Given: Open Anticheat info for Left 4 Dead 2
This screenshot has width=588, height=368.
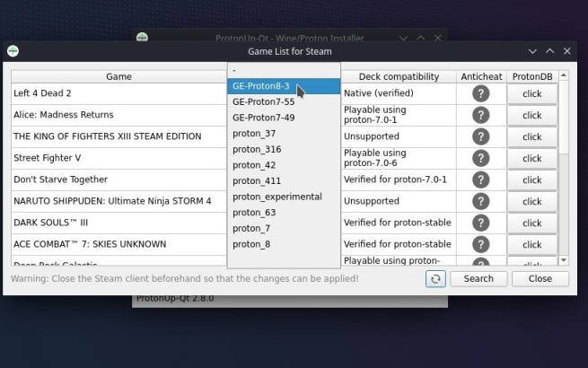Looking at the screenshot, I should 481,93.
